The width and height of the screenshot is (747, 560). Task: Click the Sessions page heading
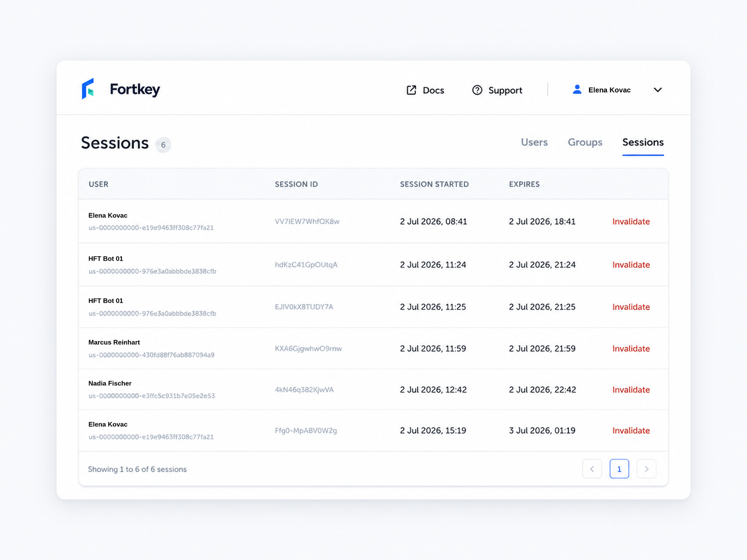point(115,143)
